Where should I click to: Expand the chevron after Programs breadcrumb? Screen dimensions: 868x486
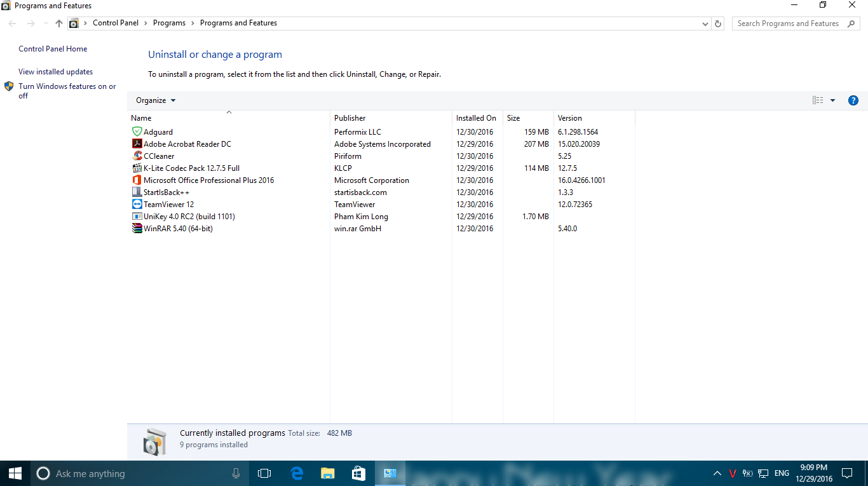pyautogui.click(x=193, y=23)
